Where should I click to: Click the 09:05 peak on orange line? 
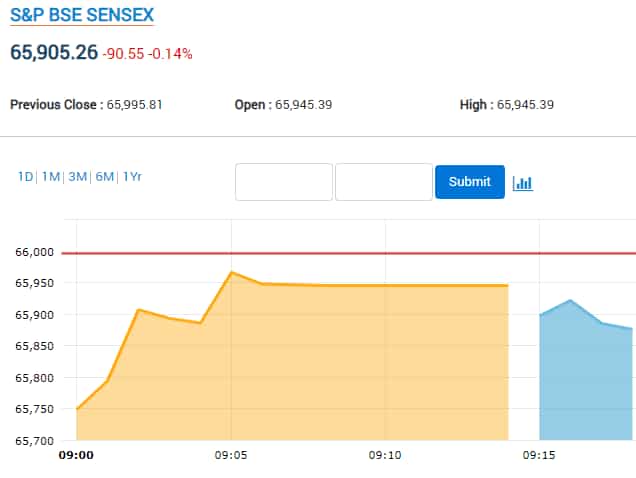coord(231,272)
